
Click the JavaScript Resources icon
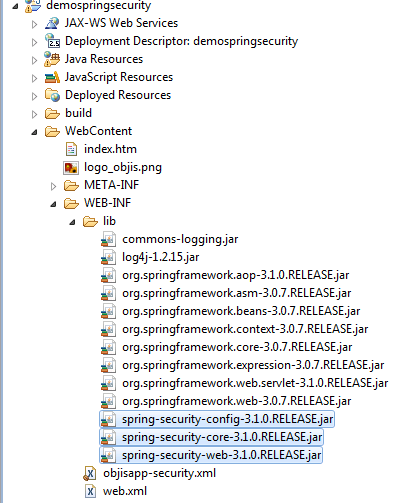click(x=52, y=77)
